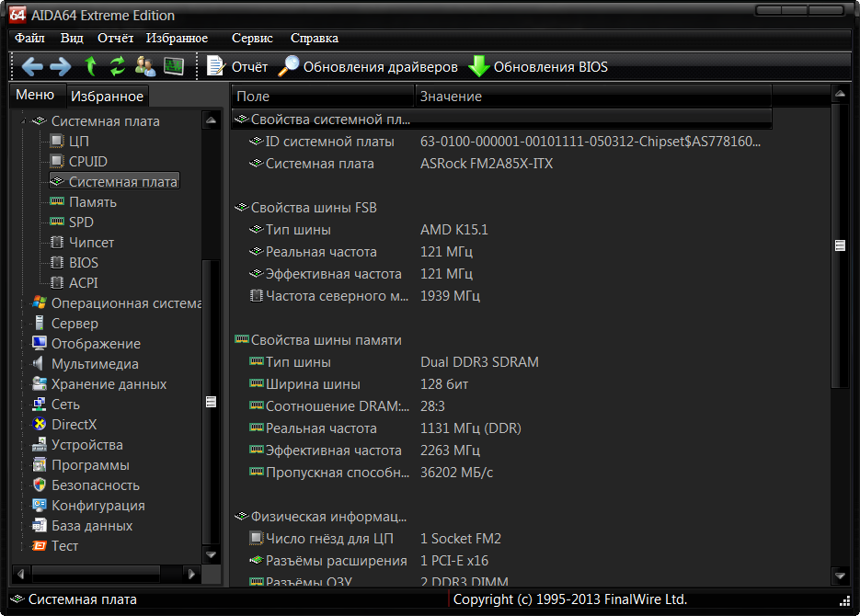The image size is (860, 616).
Task: Collapse the Системная плата parent tree node
Action: [x=22, y=121]
